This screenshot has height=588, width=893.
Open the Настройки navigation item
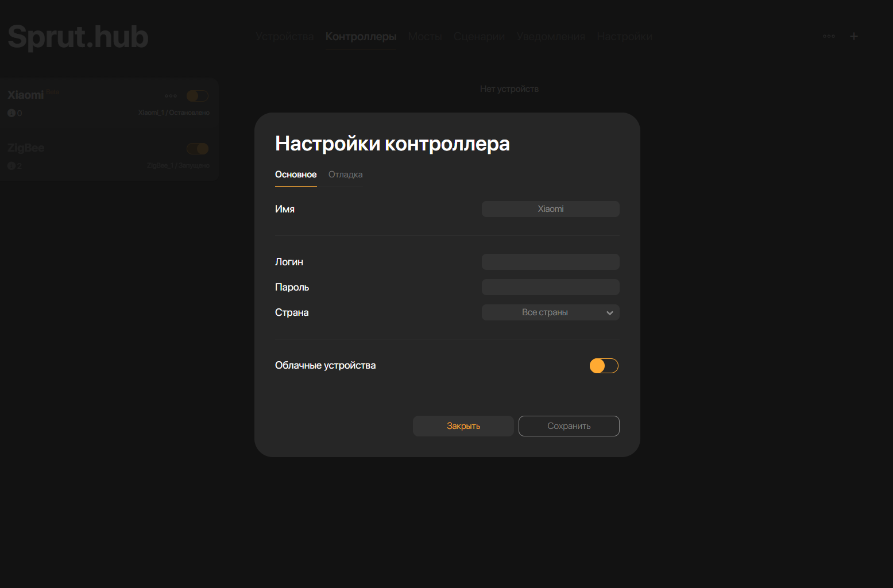624,37
